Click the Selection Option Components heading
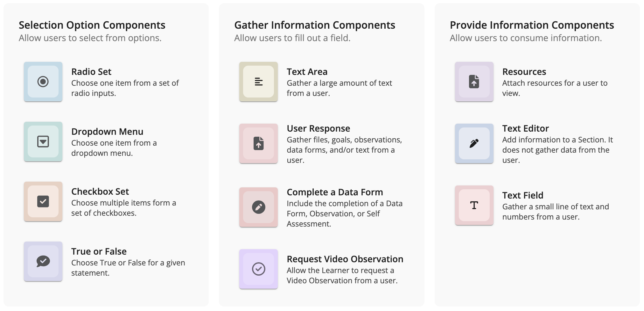Image resolution: width=644 pixels, height=311 pixels. (x=92, y=25)
